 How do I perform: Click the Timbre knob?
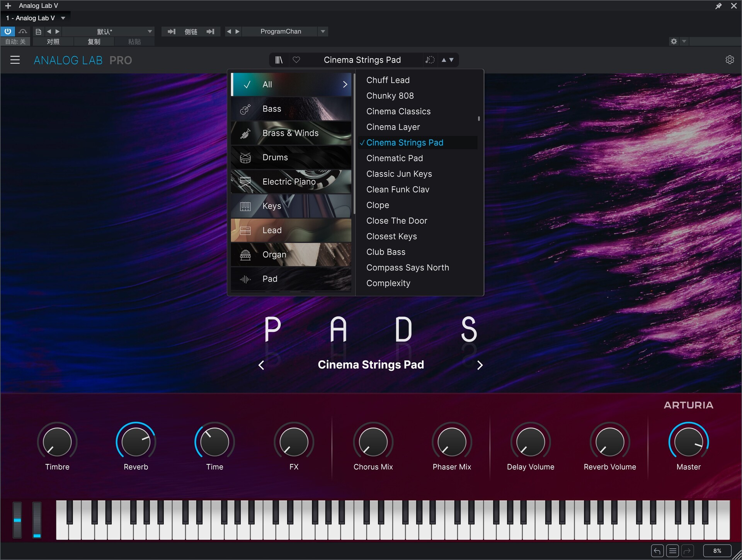57,442
